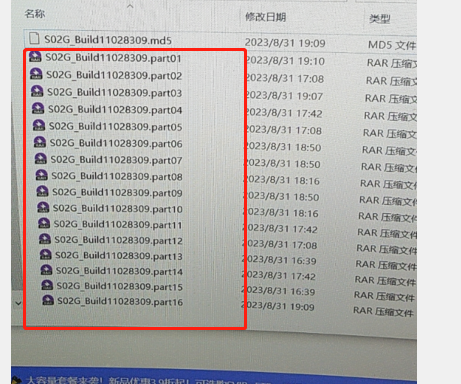Click the RAR icon beside part10
The height and width of the screenshot is (384, 461).
[x=43, y=207]
